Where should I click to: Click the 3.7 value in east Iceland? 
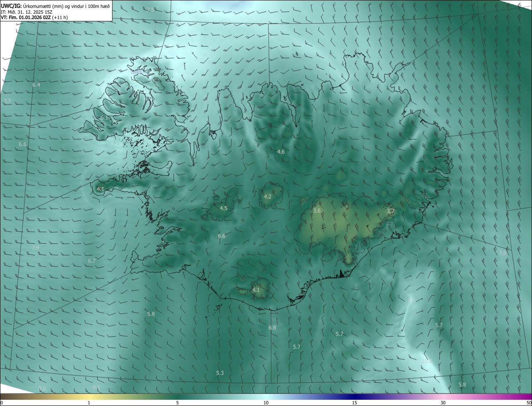pyautogui.click(x=390, y=211)
